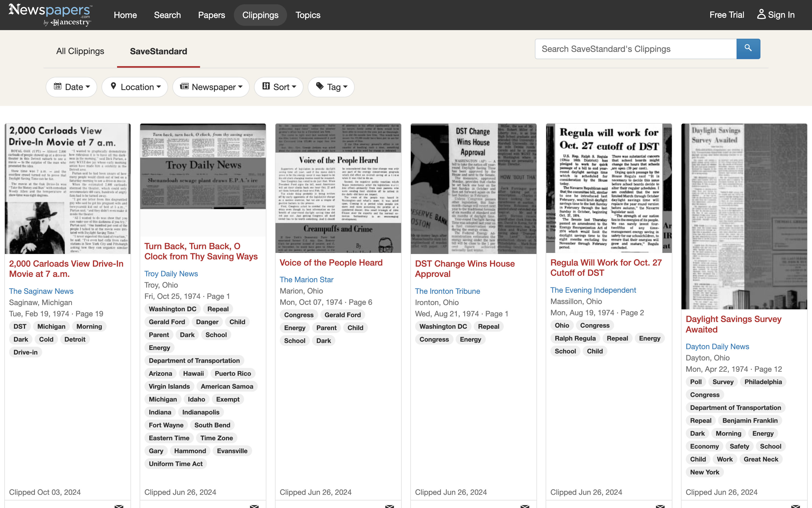Click the Troy Daily News paper link
Viewport: 812px width, 508px height.
(171, 274)
